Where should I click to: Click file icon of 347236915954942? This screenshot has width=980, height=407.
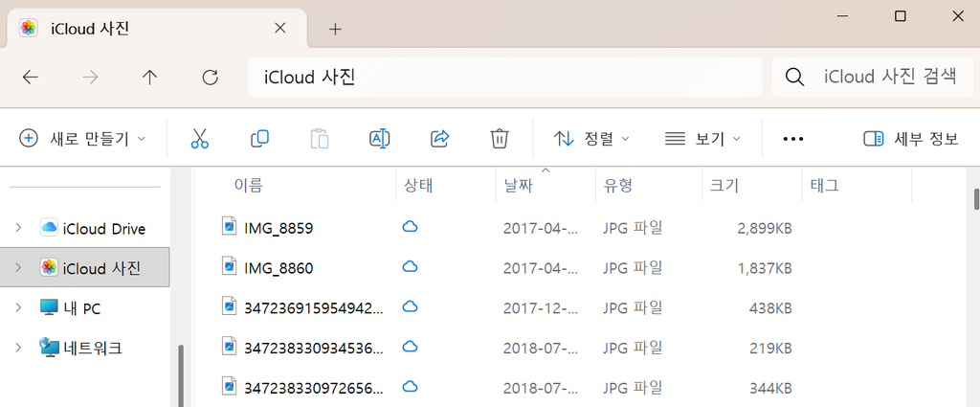tap(230, 306)
